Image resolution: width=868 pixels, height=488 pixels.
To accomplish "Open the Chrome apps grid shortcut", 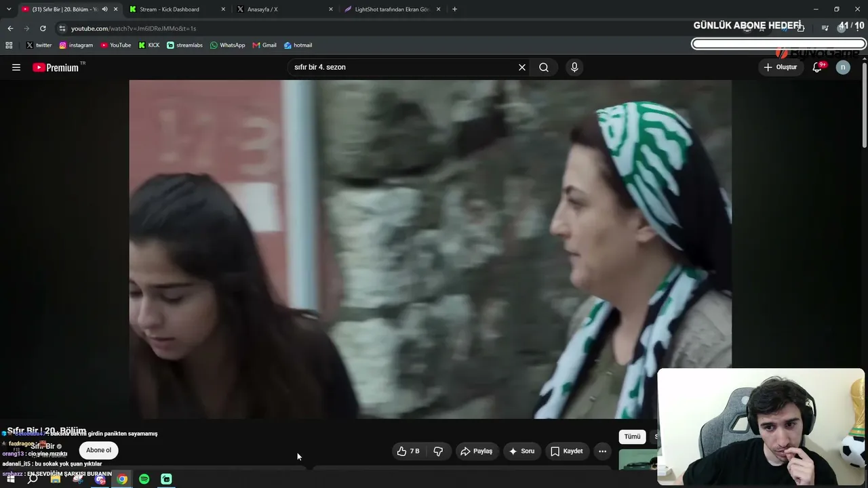I will 9,45.
